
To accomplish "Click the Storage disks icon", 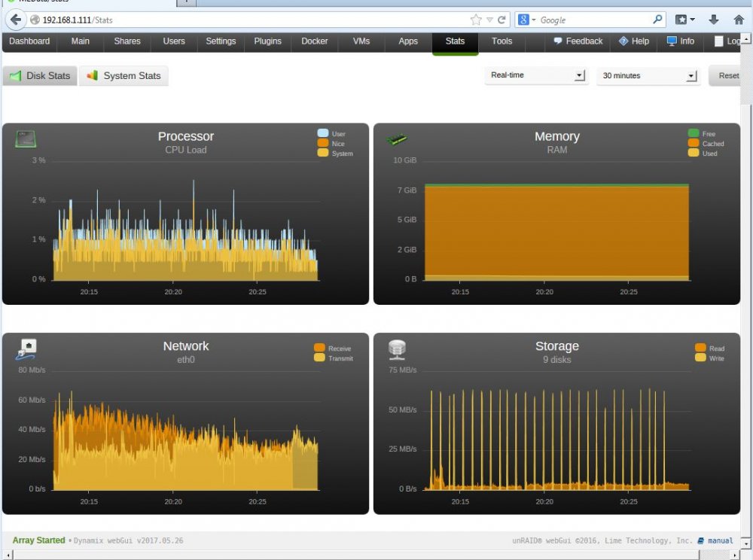I will 397,349.
